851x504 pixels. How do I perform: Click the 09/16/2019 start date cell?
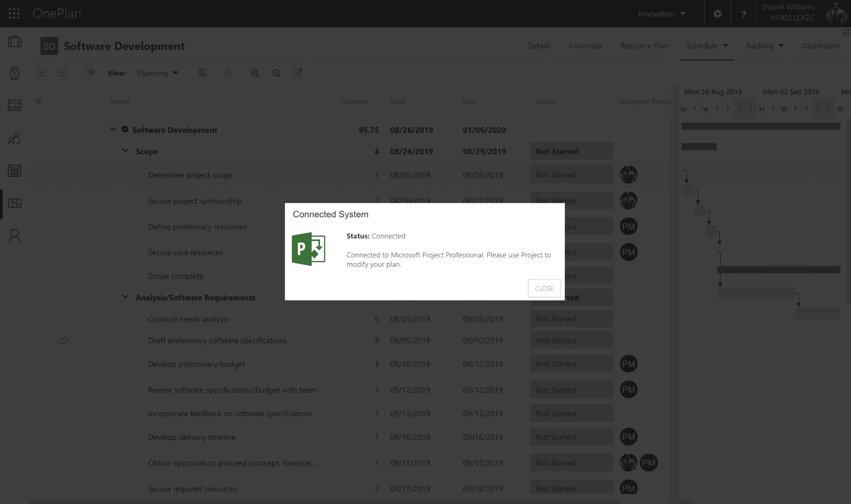click(410, 437)
